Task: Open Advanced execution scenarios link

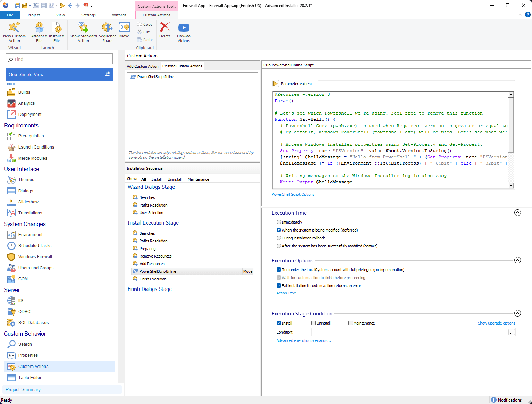Action: pyautogui.click(x=304, y=340)
